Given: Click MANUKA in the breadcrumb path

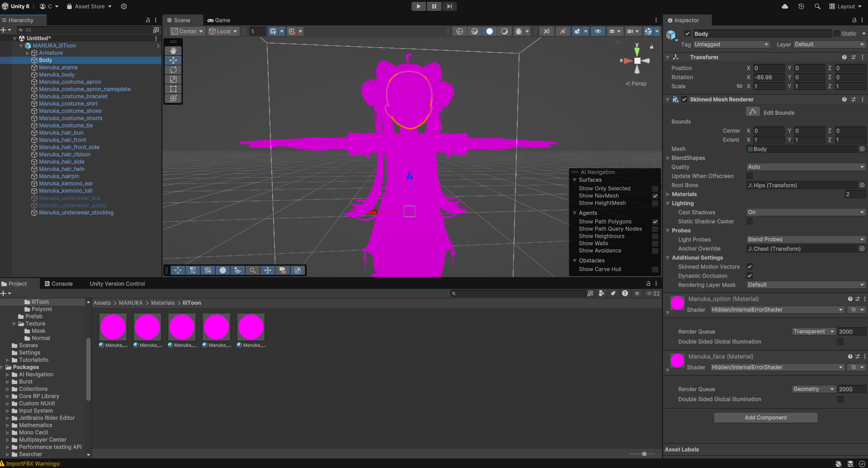Looking at the screenshot, I should (131, 303).
